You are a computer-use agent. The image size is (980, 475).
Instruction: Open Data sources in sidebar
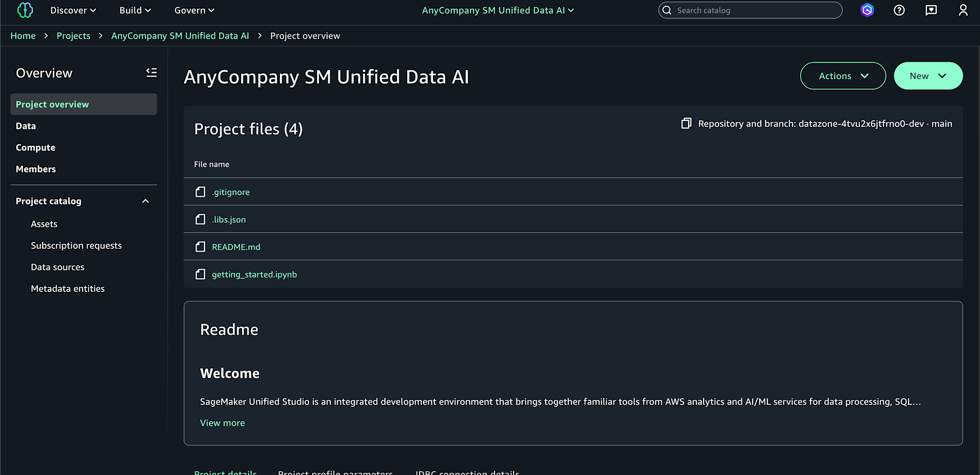point(58,267)
